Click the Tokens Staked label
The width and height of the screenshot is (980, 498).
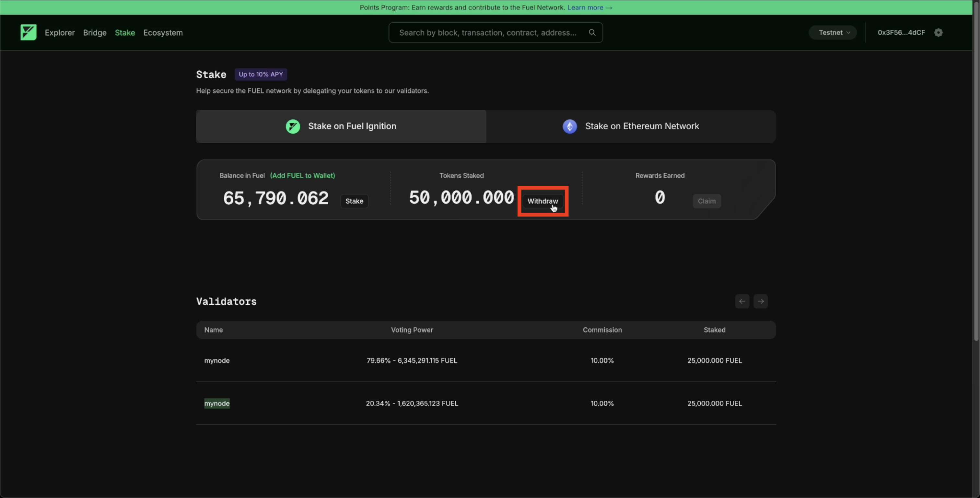point(461,175)
